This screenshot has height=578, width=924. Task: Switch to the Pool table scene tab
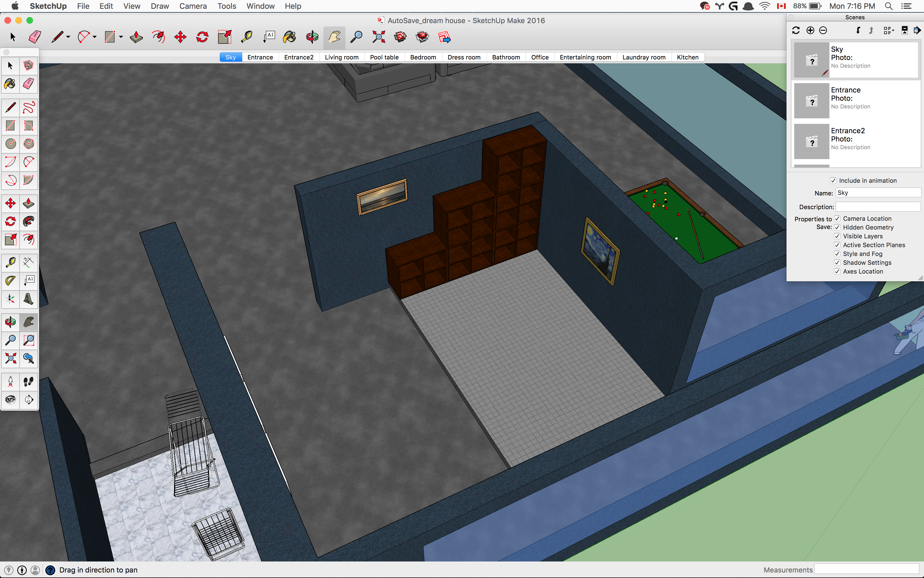click(384, 57)
